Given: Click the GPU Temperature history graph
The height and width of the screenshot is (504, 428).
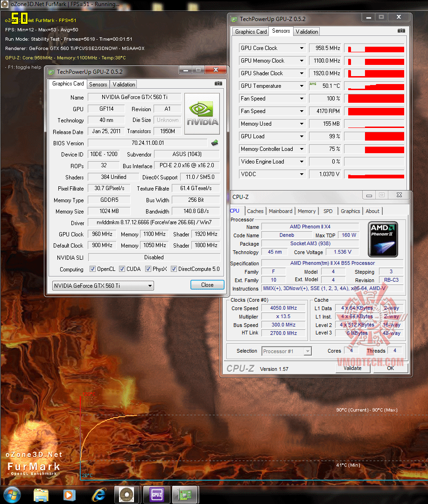Looking at the screenshot, I should [x=374, y=86].
